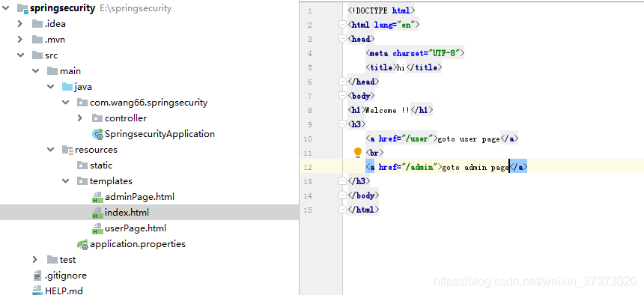This screenshot has width=644, height=295.
Task: Expand the test folder arrow
Action: tap(35, 260)
